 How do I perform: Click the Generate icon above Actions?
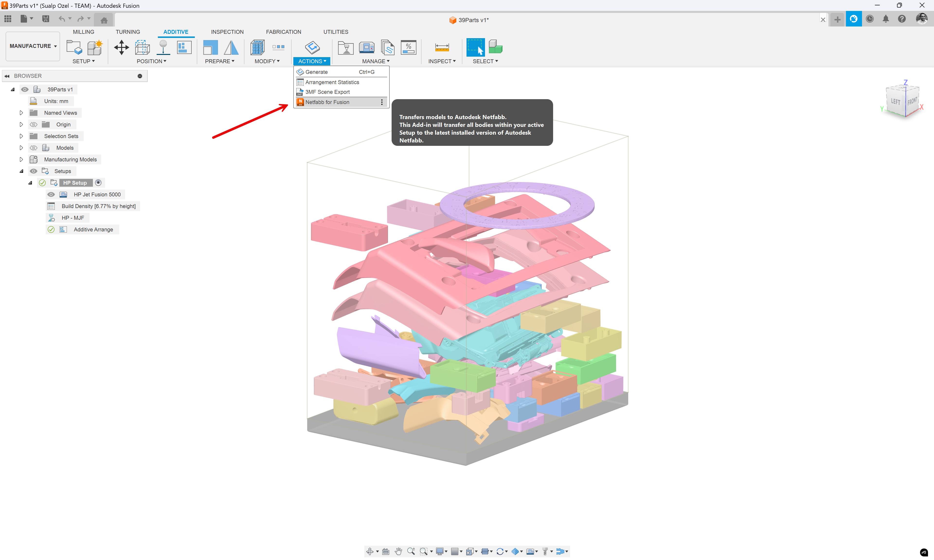(x=312, y=48)
